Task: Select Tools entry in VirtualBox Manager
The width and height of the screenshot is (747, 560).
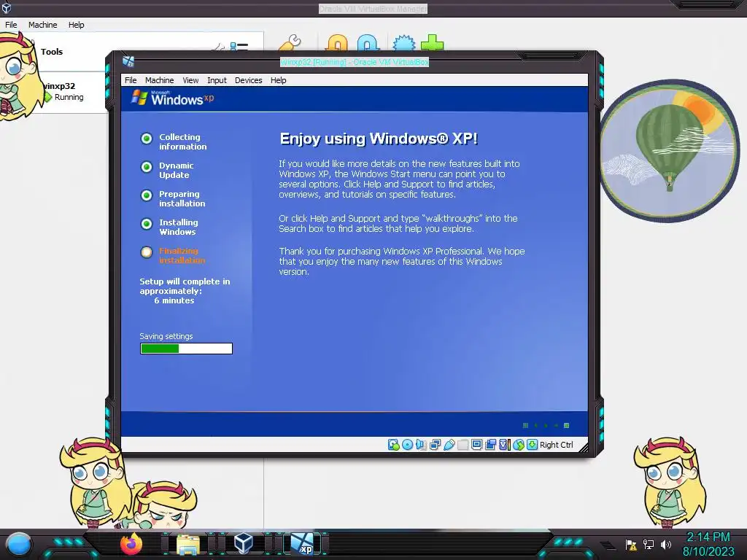Action: (x=52, y=52)
